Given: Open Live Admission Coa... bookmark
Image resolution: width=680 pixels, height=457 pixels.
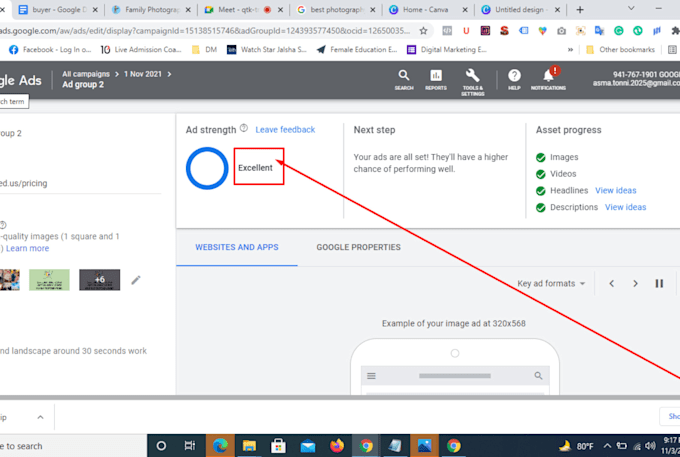Looking at the screenshot, I should click(141, 50).
